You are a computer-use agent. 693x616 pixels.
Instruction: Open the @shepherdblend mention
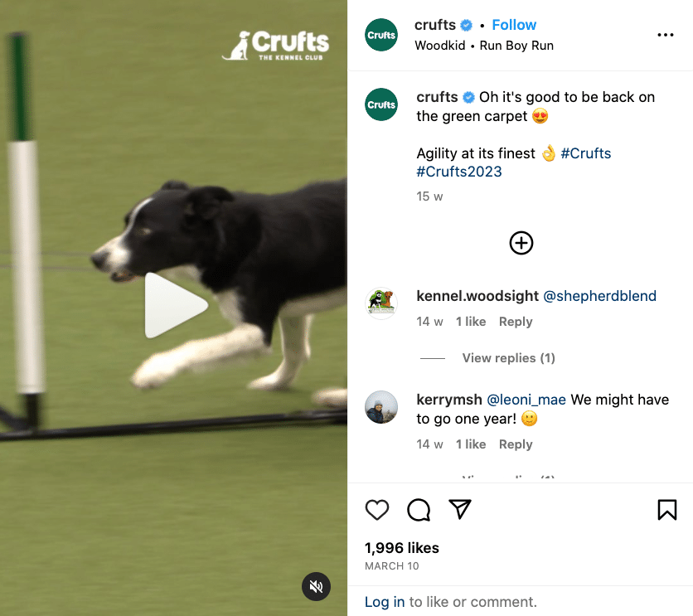[x=599, y=296]
